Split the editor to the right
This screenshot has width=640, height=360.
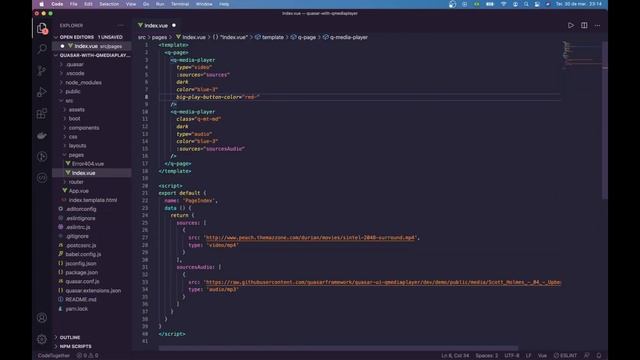(x=584, y=25)
